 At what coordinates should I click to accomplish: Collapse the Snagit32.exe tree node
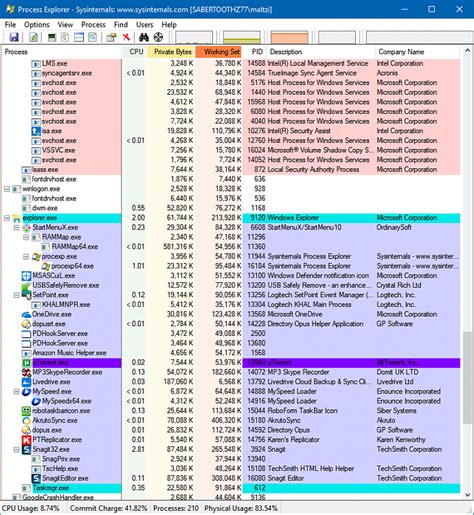click(x=16, y=450)
